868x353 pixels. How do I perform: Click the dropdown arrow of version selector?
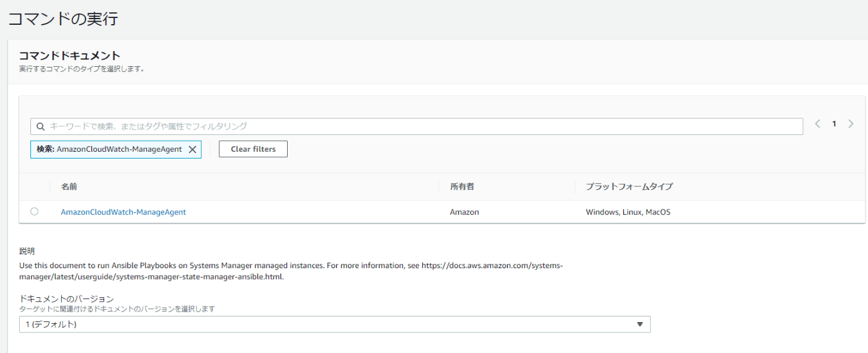tap(640, 325)
